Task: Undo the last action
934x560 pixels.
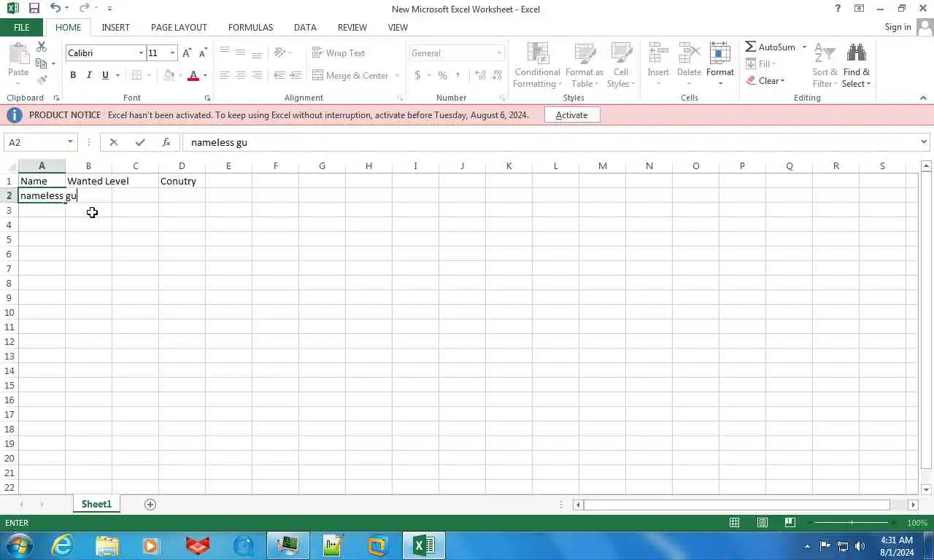Action: [x=55, y=9]
